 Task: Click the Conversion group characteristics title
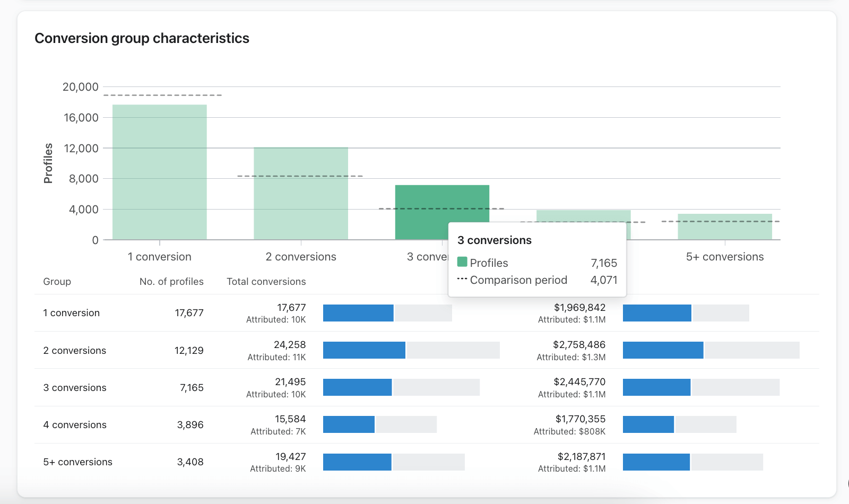pyautogui.click(x=142, y=38)
